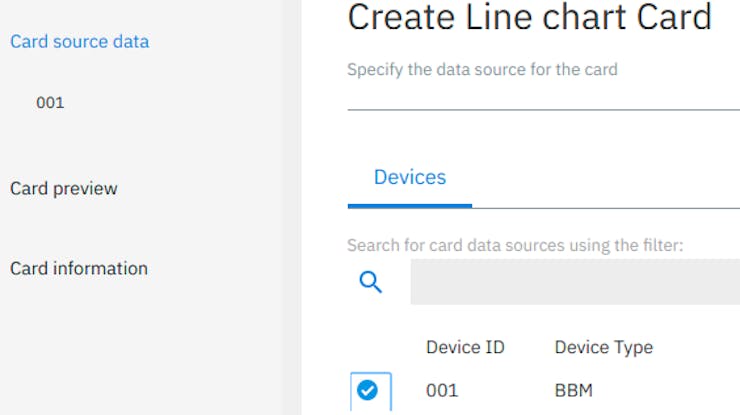Select 001 under Card source data
The image size is (740, 415).
[50, 102]
